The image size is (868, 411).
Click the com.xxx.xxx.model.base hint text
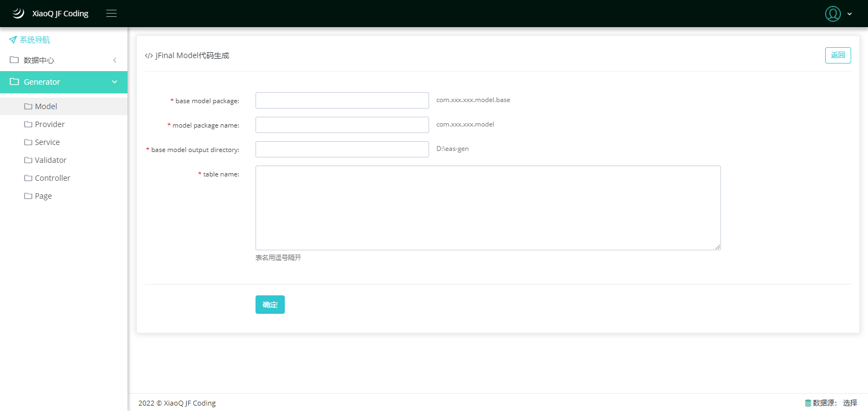(x=473, y=100)
